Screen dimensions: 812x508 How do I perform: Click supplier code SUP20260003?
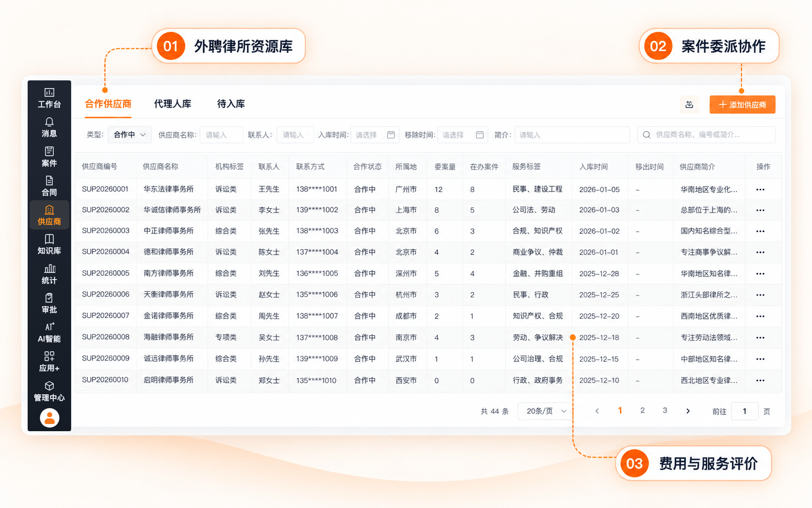click(x=105, y=231)
